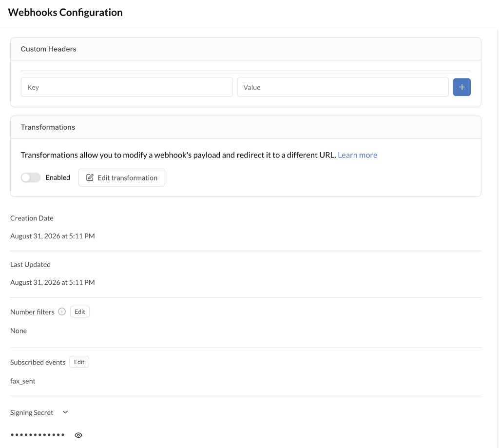This screenshot has width=499, height=448.
Task: Click the Creation Date value August 31, 2026
Action: click(53, 236)
